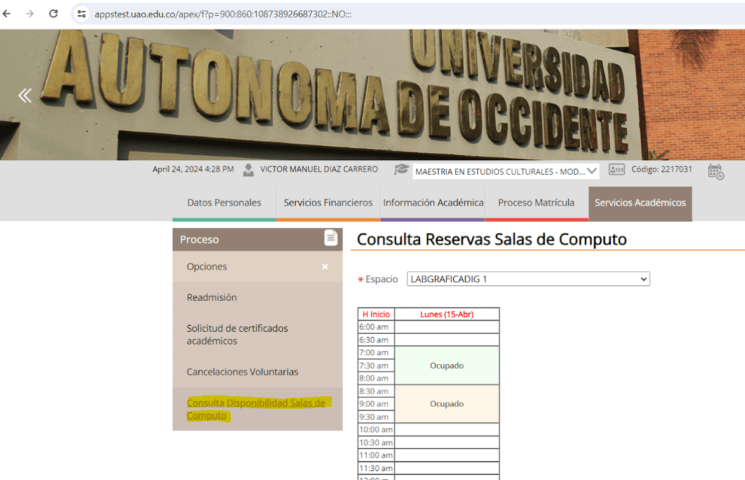Viewport: 745px width, 480px height.
Task: Open site information icon in address bar
Action: 82,14
